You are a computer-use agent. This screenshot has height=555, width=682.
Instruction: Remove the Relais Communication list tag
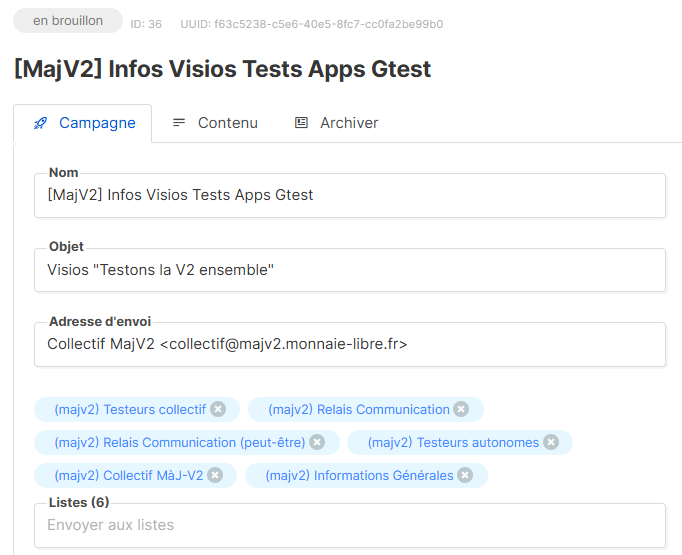pyautogui.click(x=461, y=409)
